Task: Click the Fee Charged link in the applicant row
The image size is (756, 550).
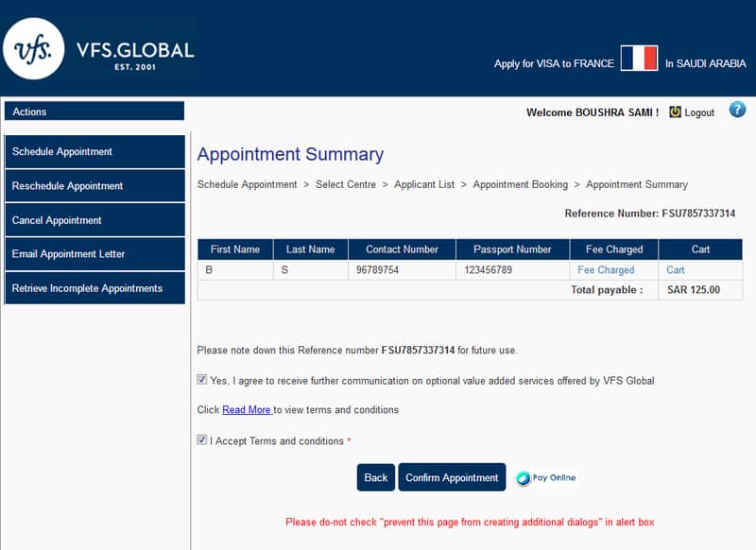Action: [606, 270]
